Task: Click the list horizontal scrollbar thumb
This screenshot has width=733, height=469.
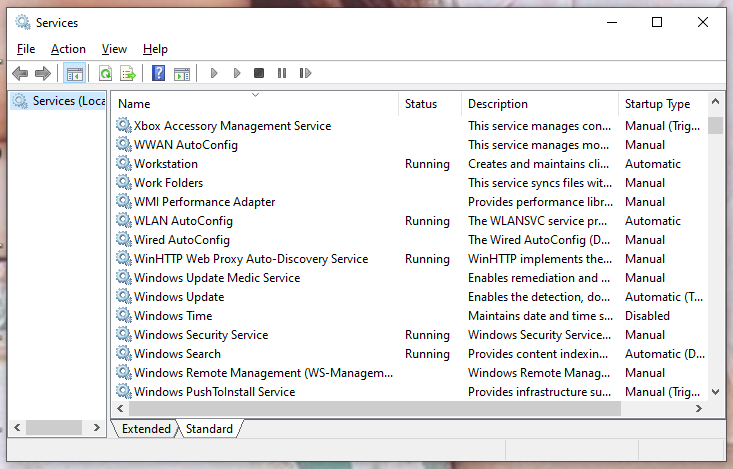Action: click(375, 408)
